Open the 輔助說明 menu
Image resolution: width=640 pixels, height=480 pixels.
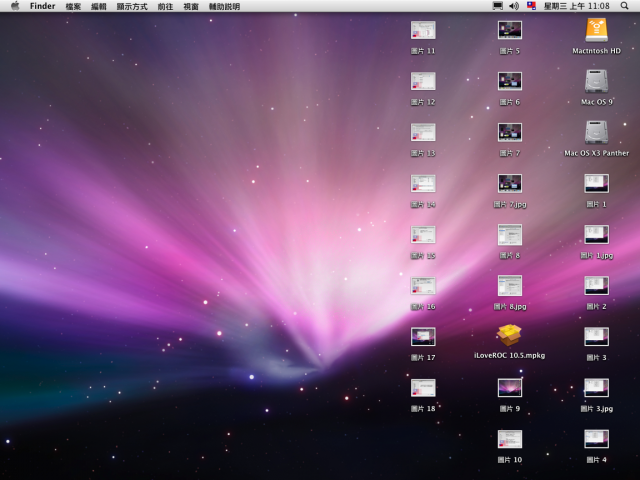(x=224, y=7)
